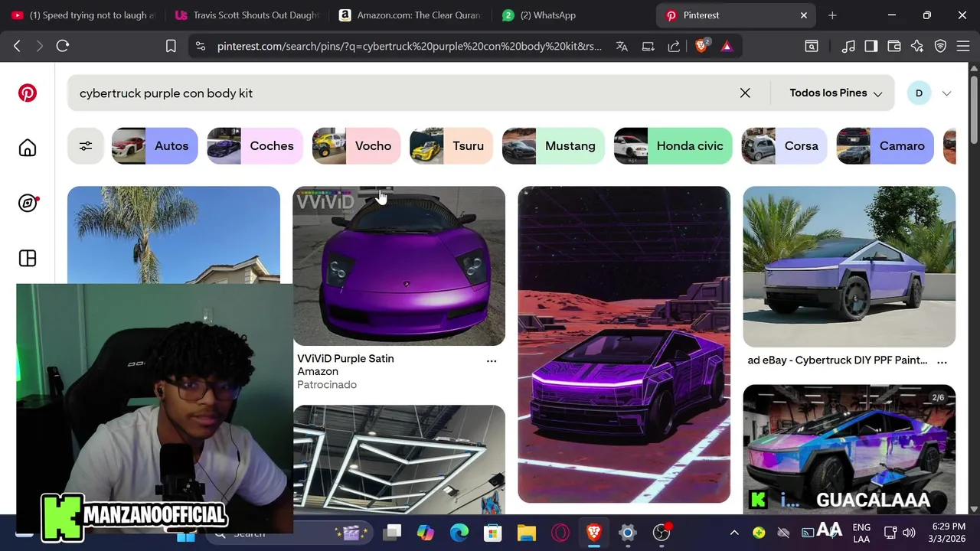Open the browser main hamburger menu
The height and width of the screenshot is (551, 980).
[x=962, y=47]
